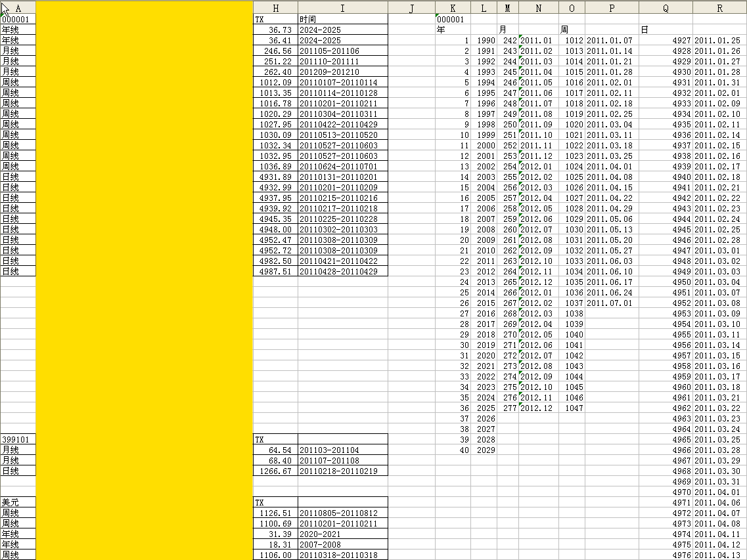Click the cell labeled 时间
The image size is (747, 560).
pos(342,20)
